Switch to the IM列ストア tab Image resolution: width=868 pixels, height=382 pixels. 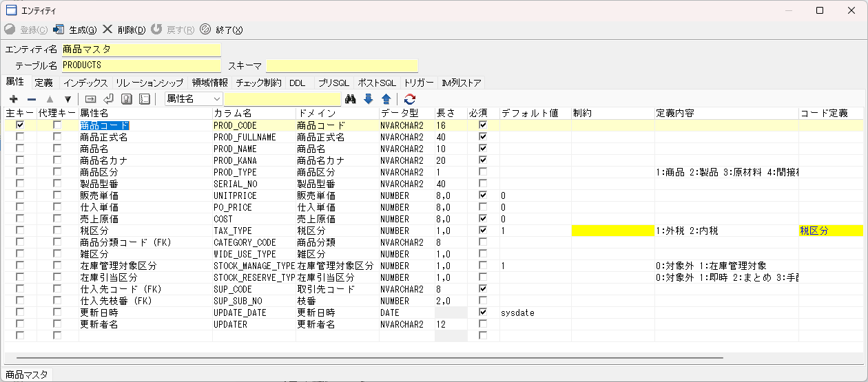click(462, 83)
